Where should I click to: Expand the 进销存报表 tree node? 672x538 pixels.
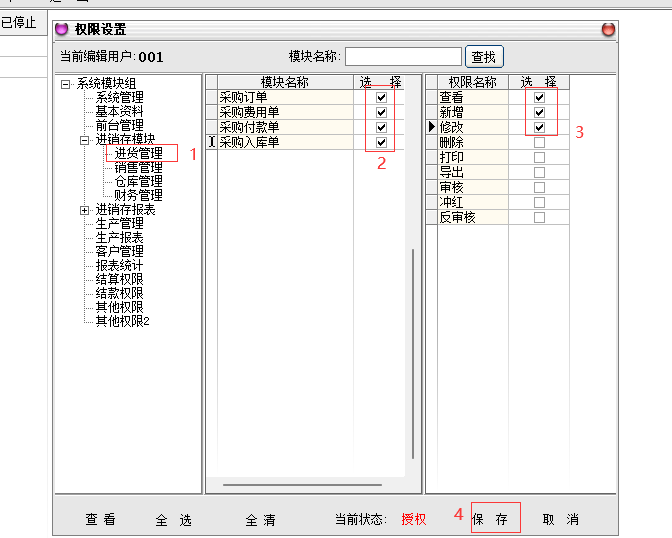pyautogui.click(x=85, y=210)
